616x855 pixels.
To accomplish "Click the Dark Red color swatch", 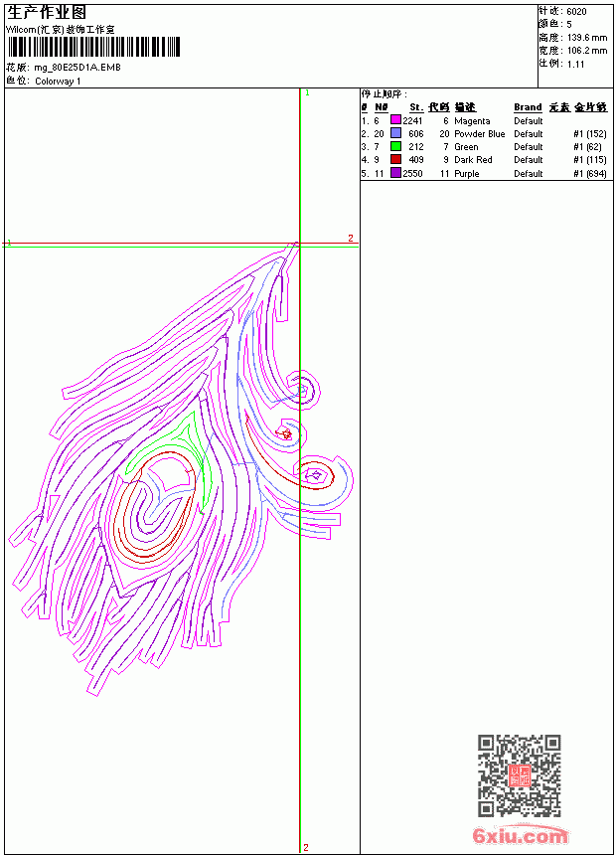I will [395, 159].
